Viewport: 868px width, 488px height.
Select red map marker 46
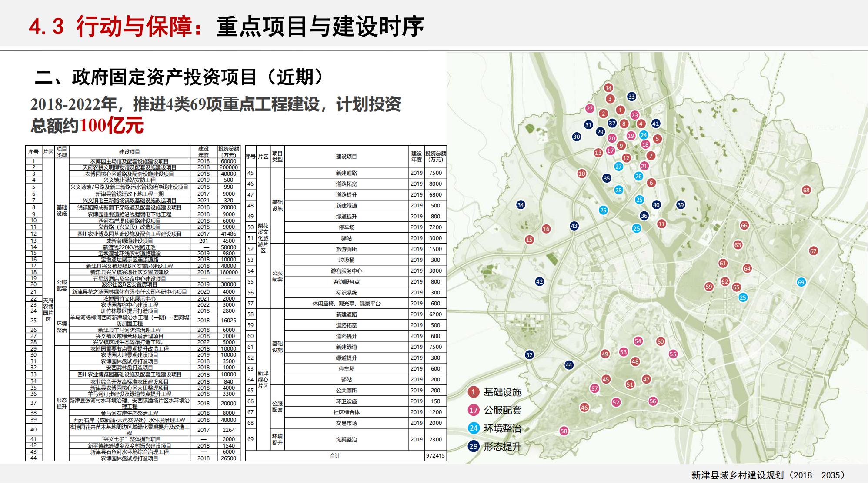pos(584,408)
